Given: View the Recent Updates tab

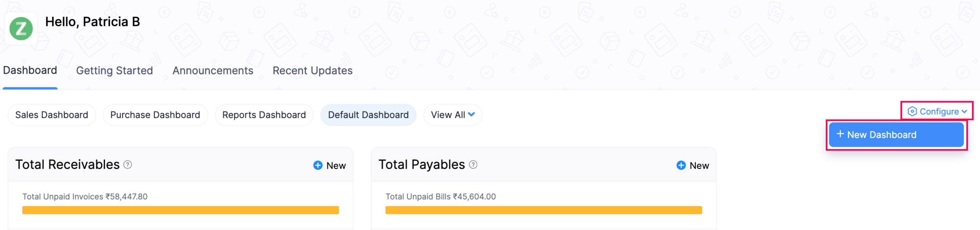Looking at the screenshot, I should click(313, 70).
